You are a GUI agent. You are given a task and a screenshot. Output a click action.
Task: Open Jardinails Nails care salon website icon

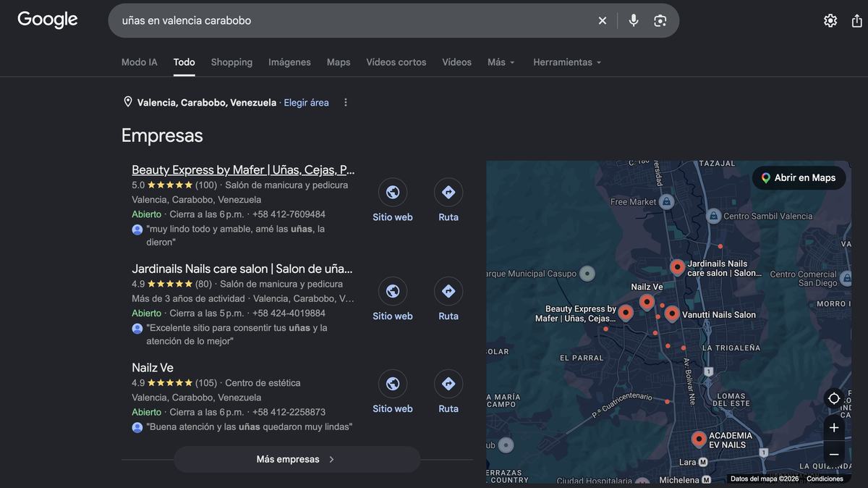tap(393, 291)
